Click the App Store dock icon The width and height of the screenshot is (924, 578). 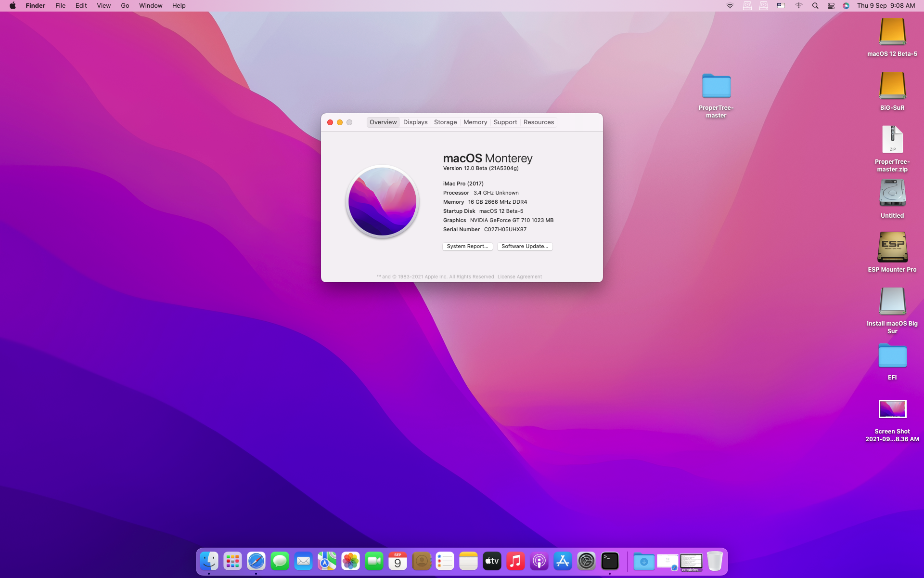click(563, 561)
